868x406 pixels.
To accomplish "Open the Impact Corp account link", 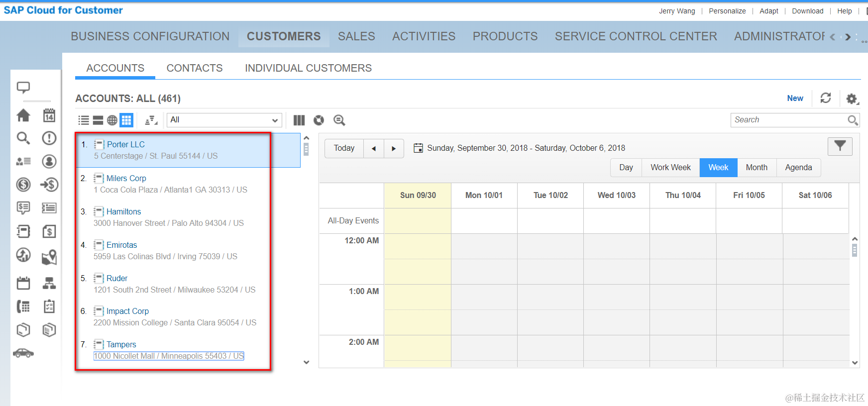I will click(127, 311).
